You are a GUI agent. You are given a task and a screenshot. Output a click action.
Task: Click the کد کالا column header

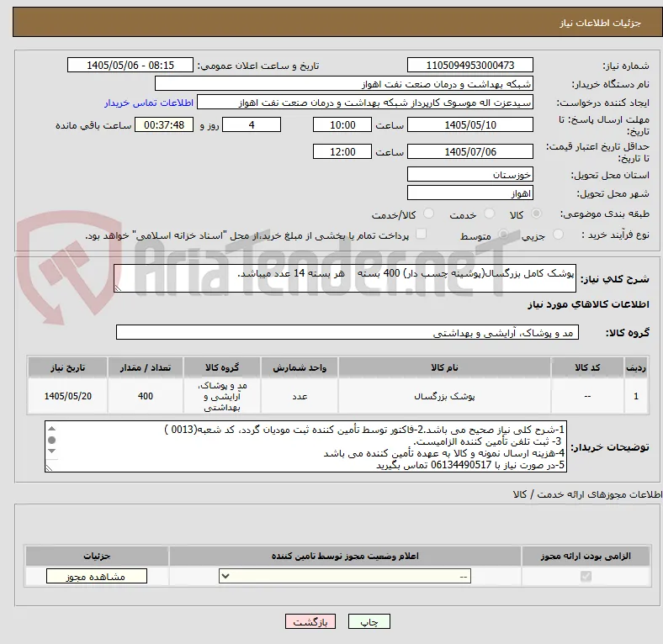[587, 367]
